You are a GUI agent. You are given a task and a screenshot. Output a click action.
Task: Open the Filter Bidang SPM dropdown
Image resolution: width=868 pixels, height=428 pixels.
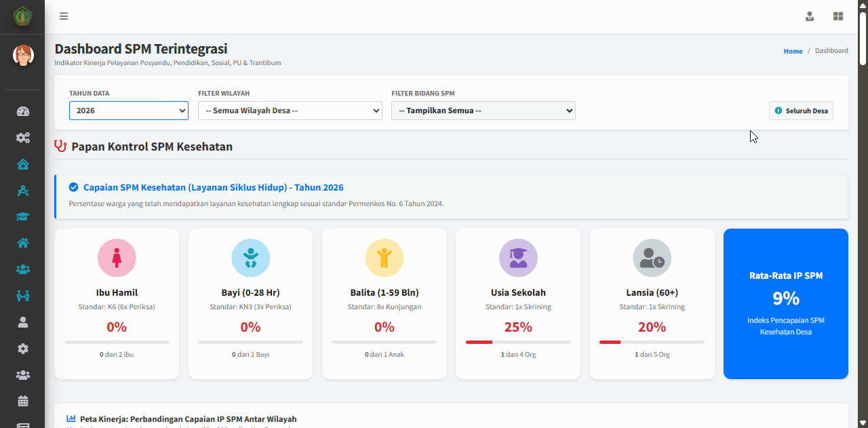483,111
